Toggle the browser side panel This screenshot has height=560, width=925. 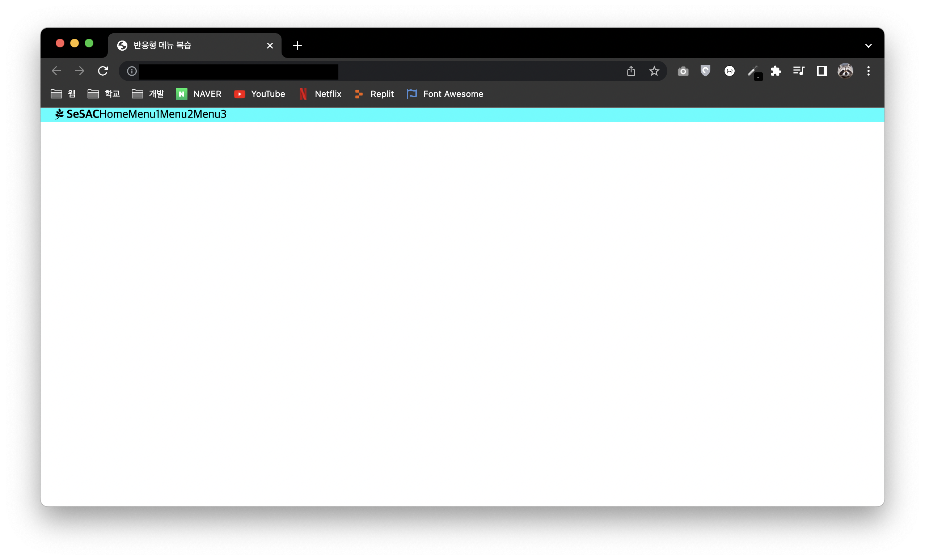822,71
